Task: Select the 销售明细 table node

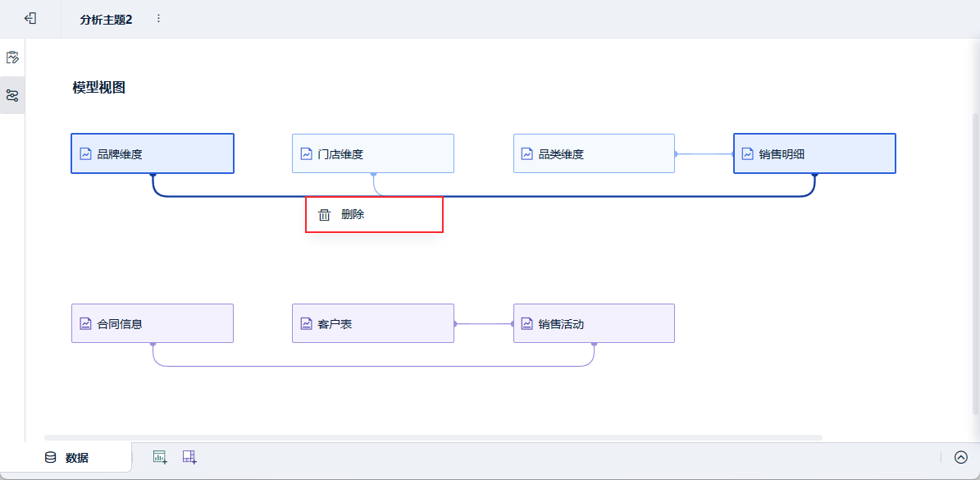Action: tap(814, 153)
